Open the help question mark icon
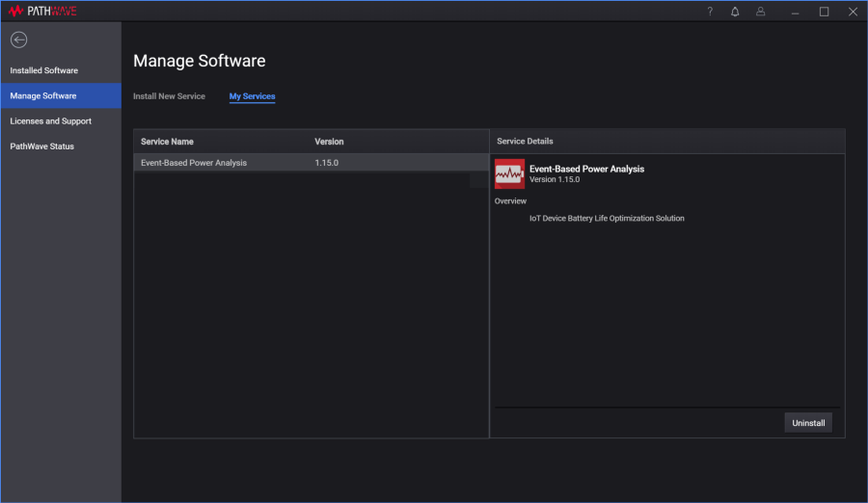Image resolution: width=868 pixels, height=503 pixels. (x=710, y=12)
